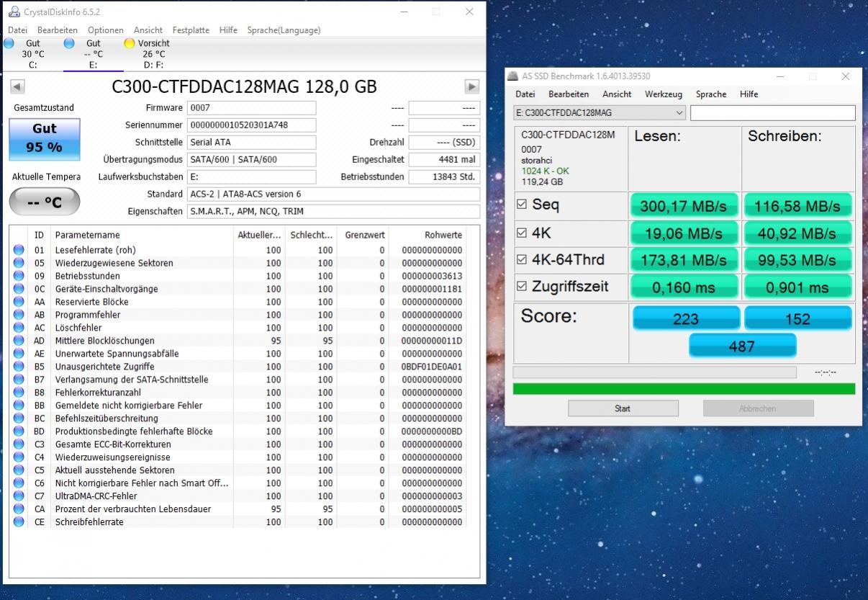Click status orb for Wiederzugewiesene Sektoren
The height and width of the screenshot is (600, 868).
(x=19, y=263)
